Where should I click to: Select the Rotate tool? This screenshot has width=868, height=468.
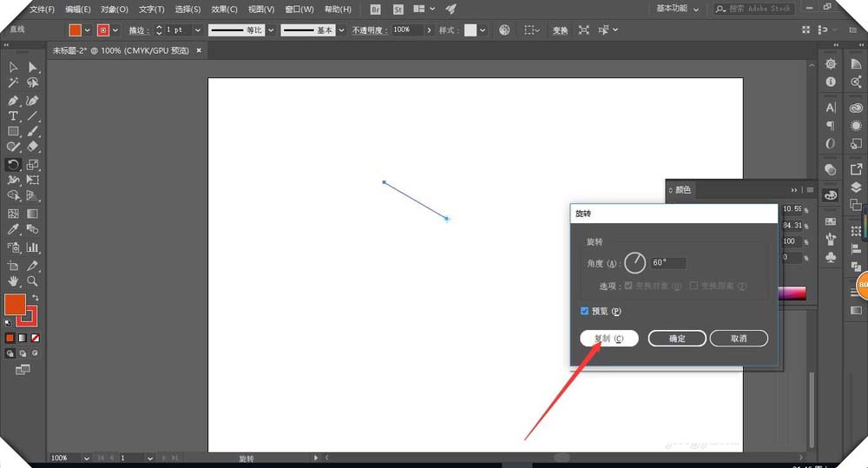pos(13,164)
